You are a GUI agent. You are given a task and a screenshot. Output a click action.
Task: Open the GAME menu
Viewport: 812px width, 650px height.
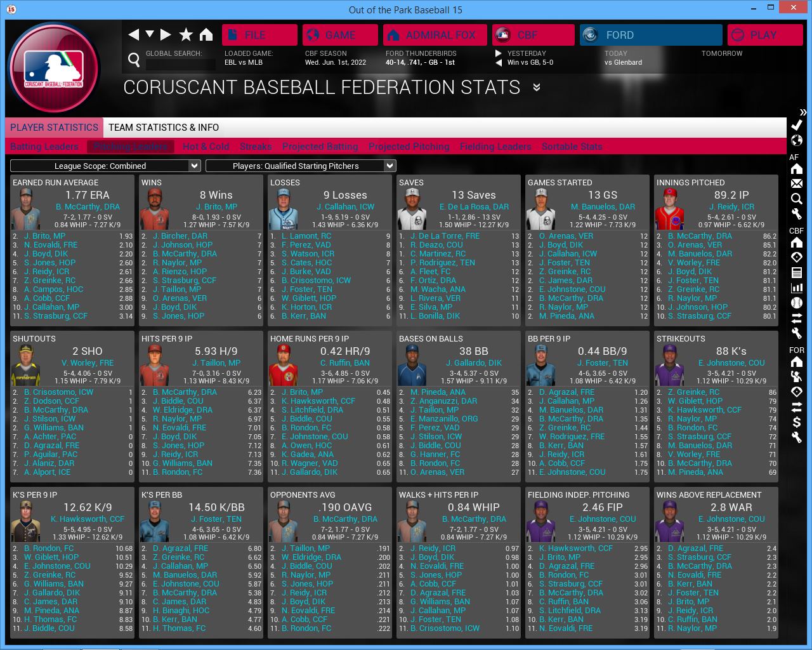tap(340, 35)
